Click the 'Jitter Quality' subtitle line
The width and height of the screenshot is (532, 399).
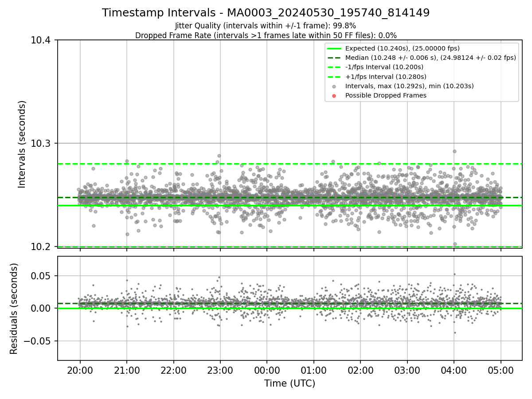(266, 26)
